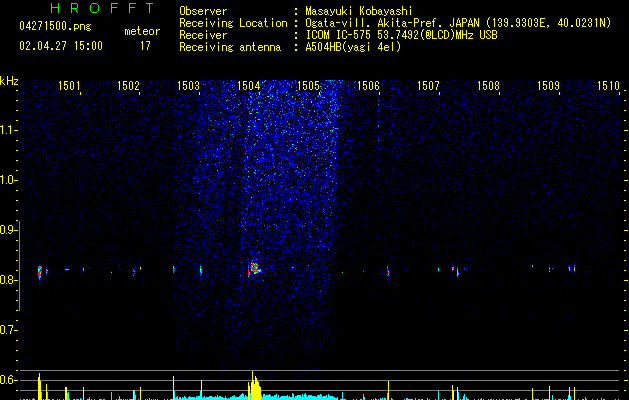The image size is (629, 400).
Task: Click the 0.6 kHz axis label
Action: 7,380
